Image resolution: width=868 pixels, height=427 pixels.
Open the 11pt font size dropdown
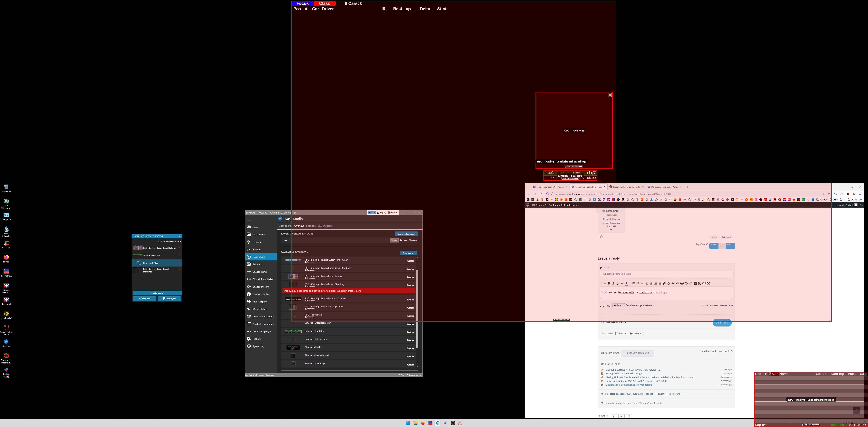(604, 283)
